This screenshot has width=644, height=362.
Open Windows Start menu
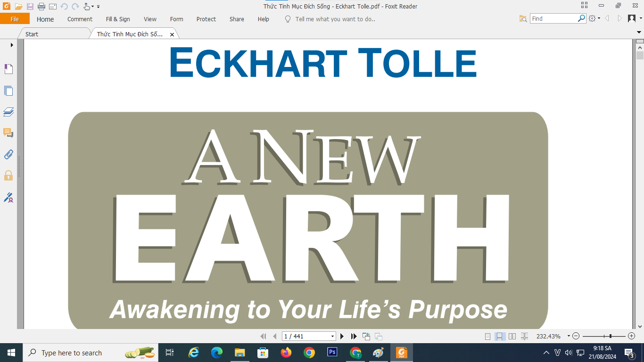pyautogui.click(x=11, y=353)
